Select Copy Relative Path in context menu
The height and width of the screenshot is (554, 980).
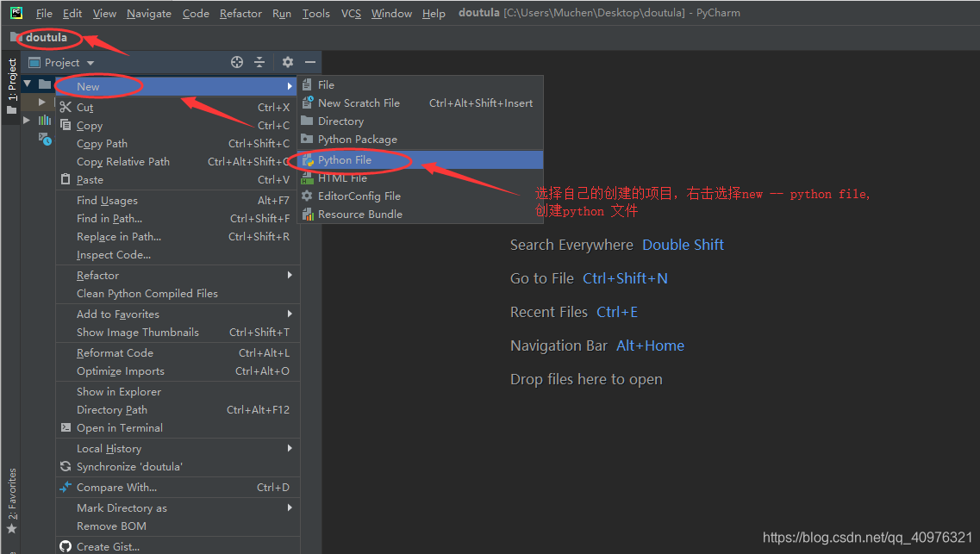(x=178, y=161)
